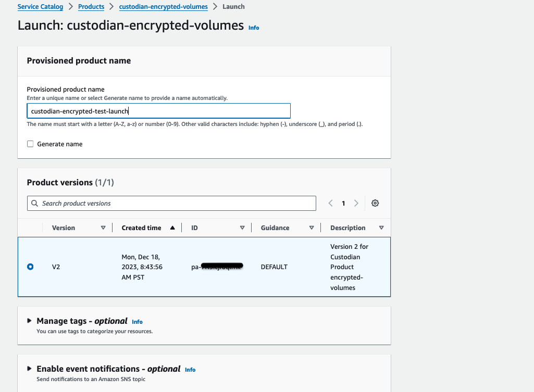Expand the Enable event notifications section
This screenshot has width=534, height=392.
30,369
